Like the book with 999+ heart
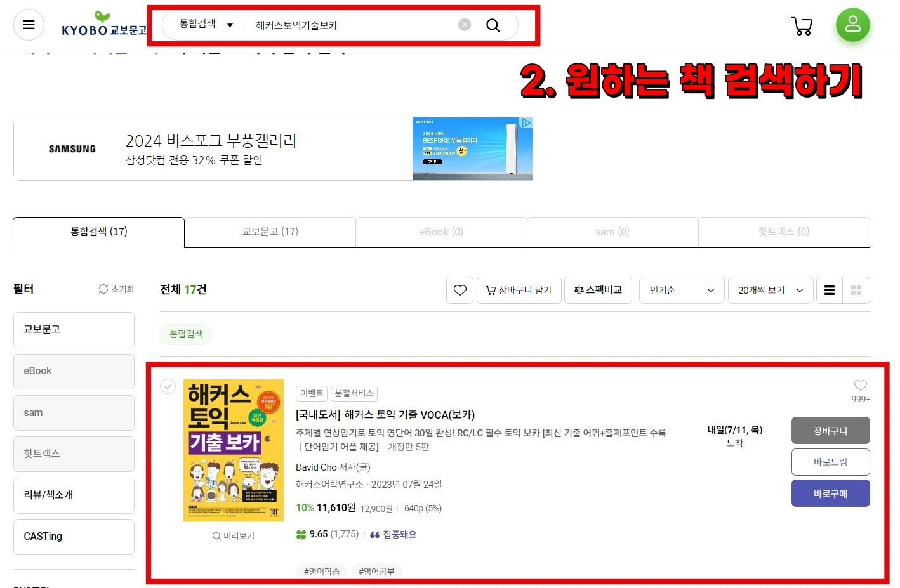The image size is (900, 588). (861, 385)
